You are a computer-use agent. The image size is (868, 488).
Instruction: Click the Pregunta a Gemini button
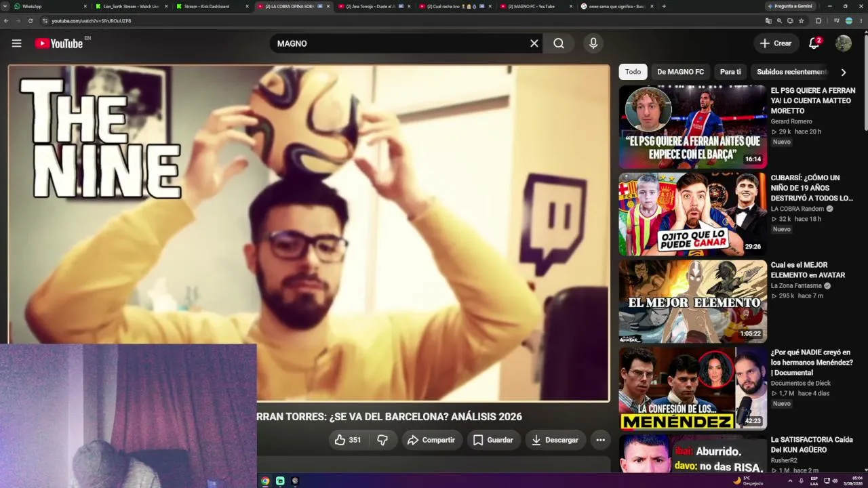(x=791, y=6)
